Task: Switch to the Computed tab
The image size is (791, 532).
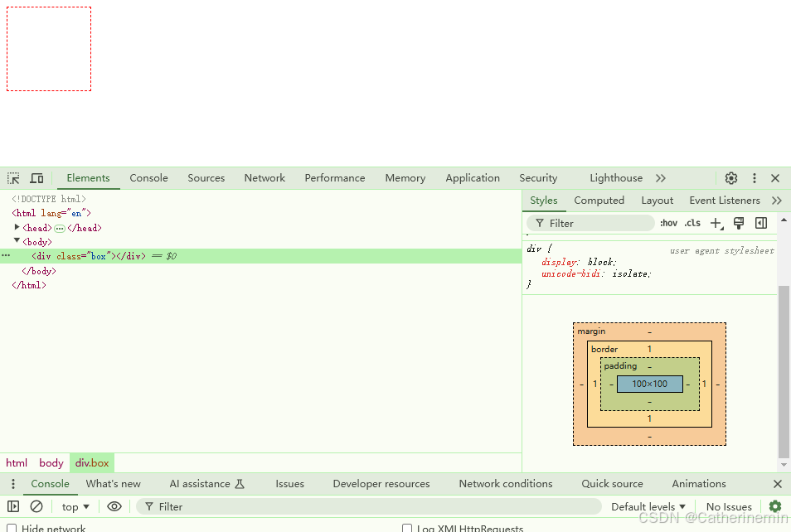Action: pyautogui.click(x=599, y=200)
